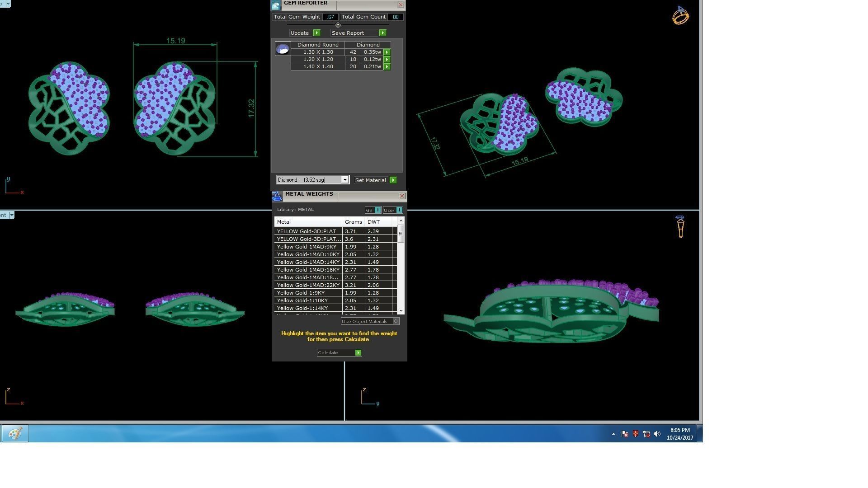Toggle the User library switch
868x488 pixels.
(x=399, y=210)
